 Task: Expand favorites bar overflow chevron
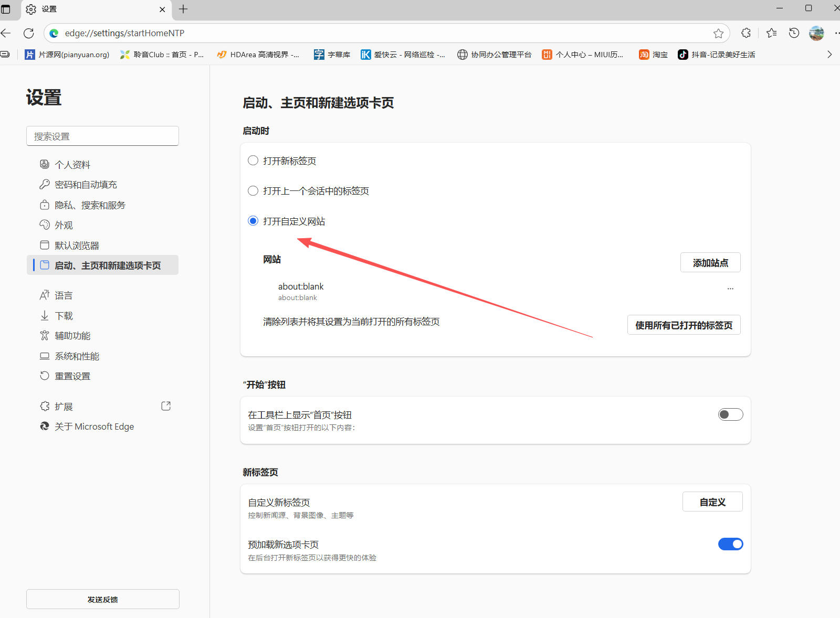pos(829,55)
